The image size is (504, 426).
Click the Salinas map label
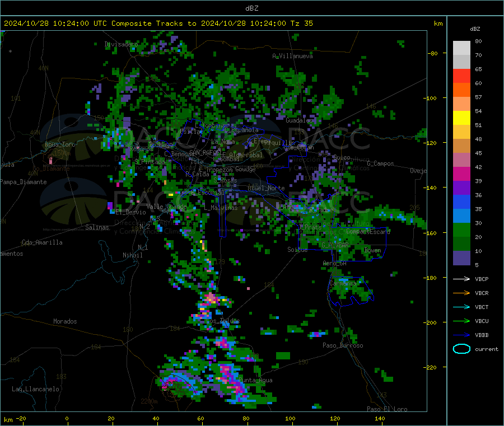[x=97, y=227]
